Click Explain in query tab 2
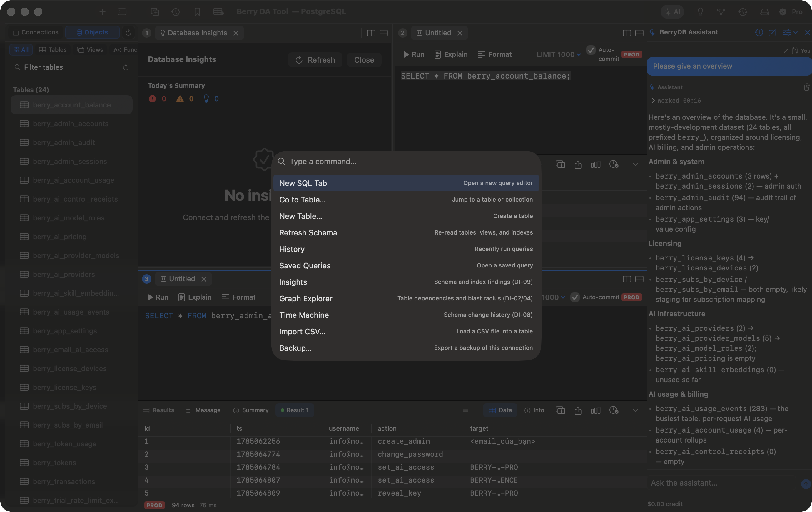The width and height of the screenshot is (812, 512). [451, 55]
